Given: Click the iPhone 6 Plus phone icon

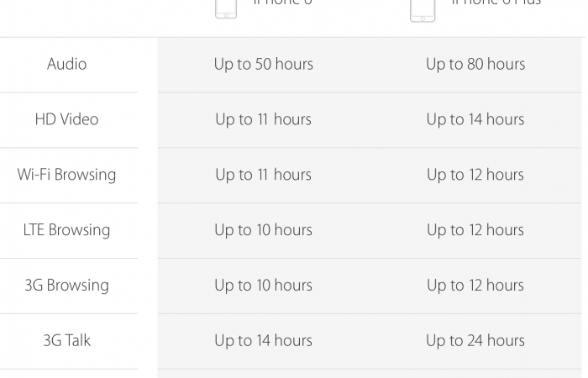Looking at the screenshot, I should 423,8.
